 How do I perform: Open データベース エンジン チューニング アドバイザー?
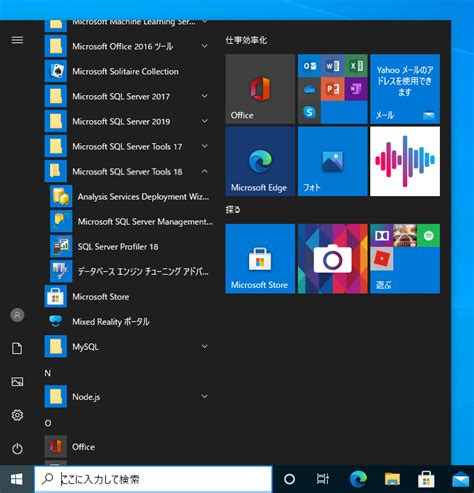pyautogui.click(x=131, y=272)
